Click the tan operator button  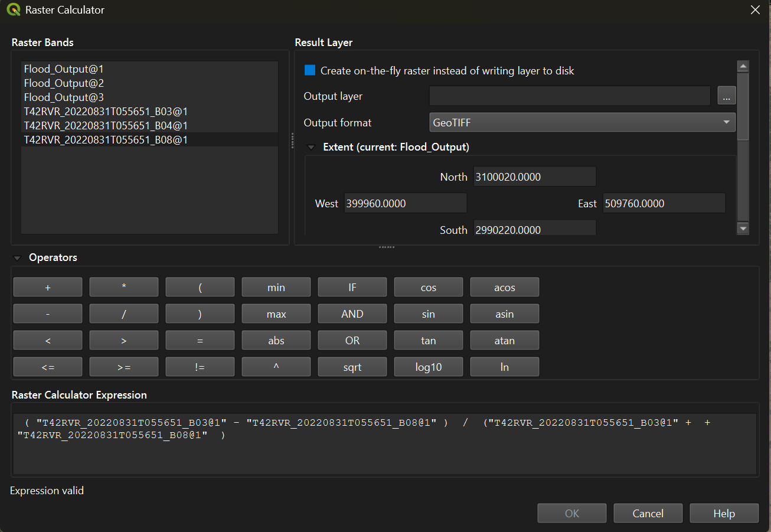pos(429,341)
